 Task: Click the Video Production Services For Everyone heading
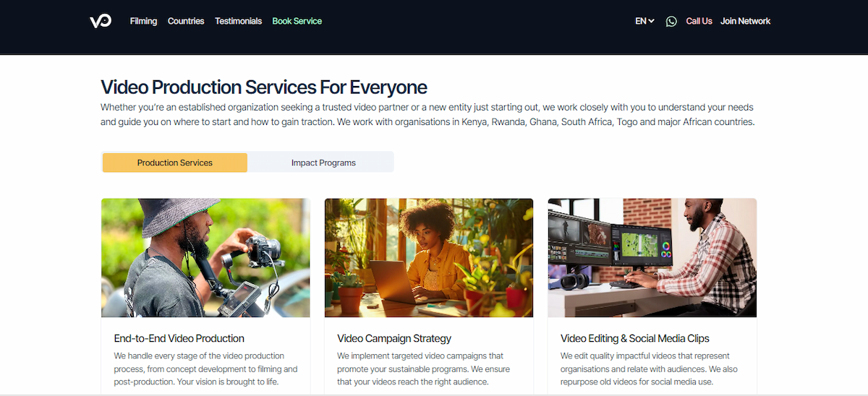[x=264, y=87]
